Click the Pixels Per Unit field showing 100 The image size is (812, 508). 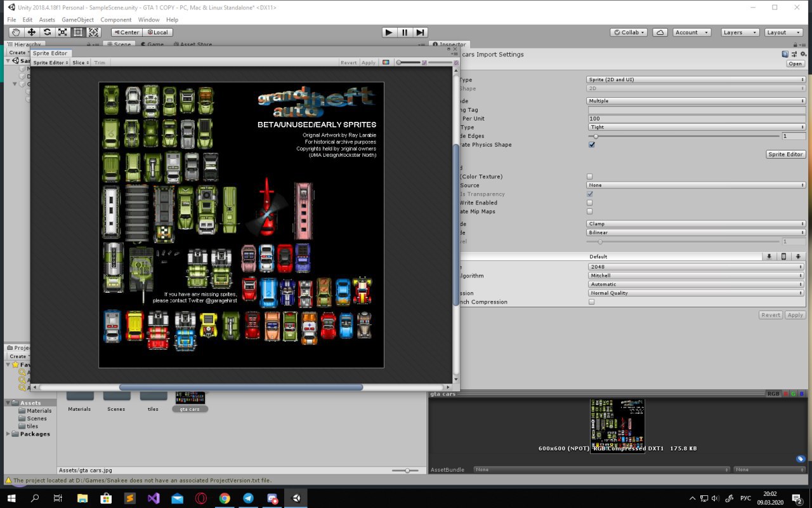[697, 119]
